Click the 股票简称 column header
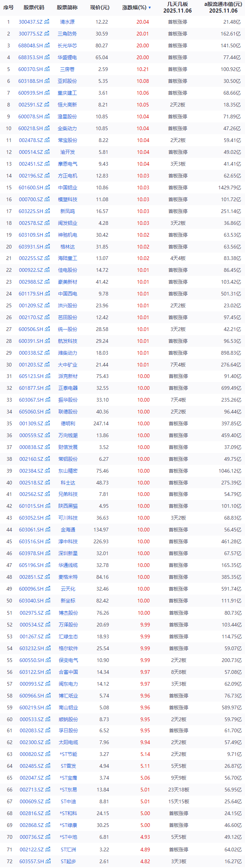 [x=67, y=7]
